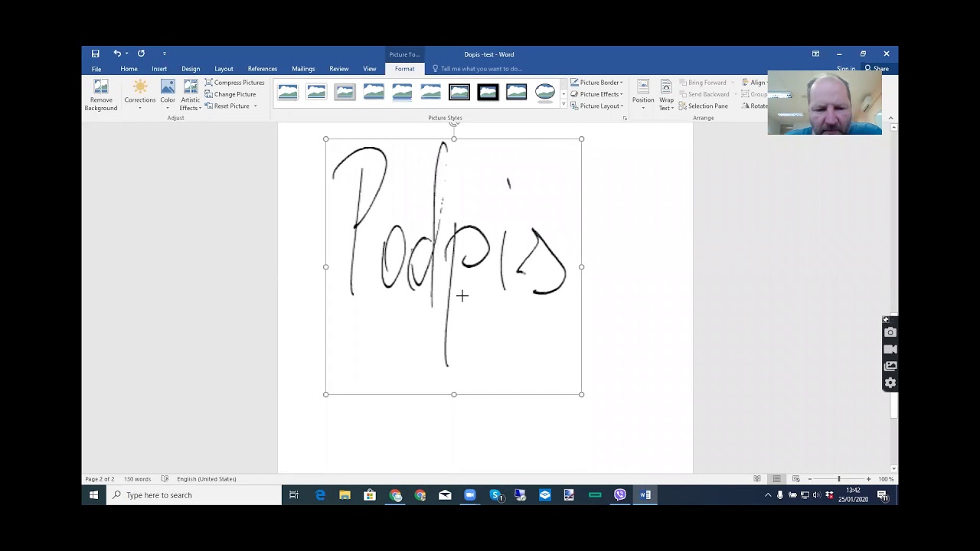Click Reset Picture button

(x=227, y=106)
